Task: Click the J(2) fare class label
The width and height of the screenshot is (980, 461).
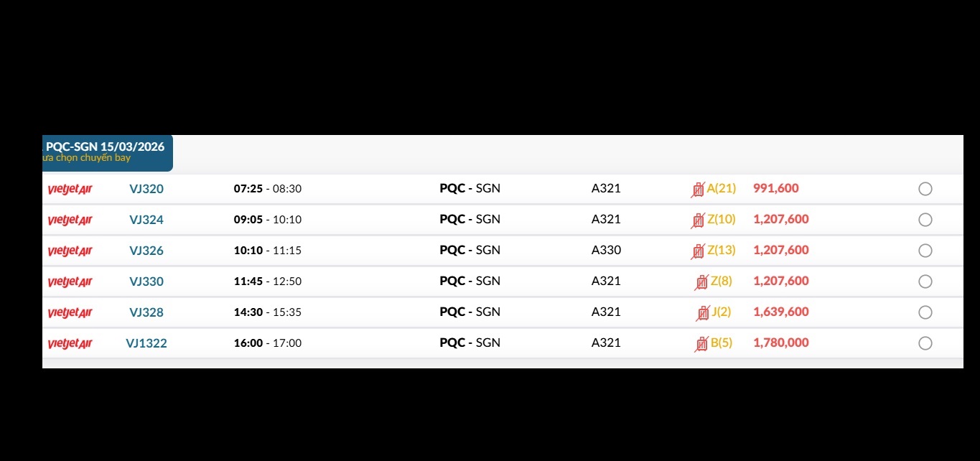Action: coord(722,312)
